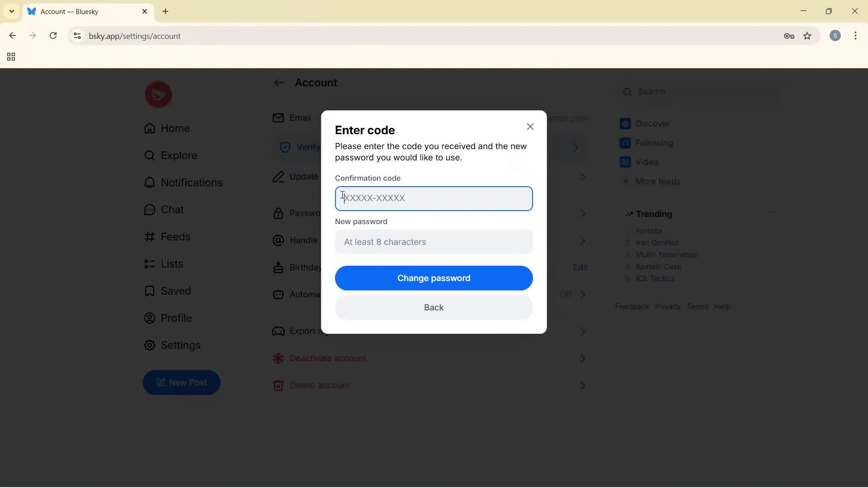Reload the page
Image resolution: width=868 pixels, height=488 pixels.
coord(53,36)
